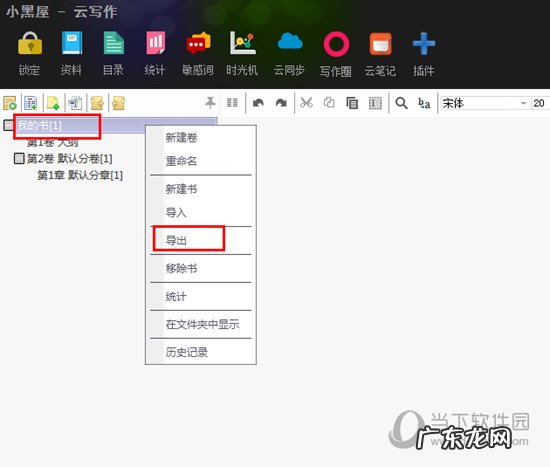The height and width of the screenshot is (467, 550).
Task: Select 第1章 默认分章[1] chapter
Action: [x=80, y=175]
